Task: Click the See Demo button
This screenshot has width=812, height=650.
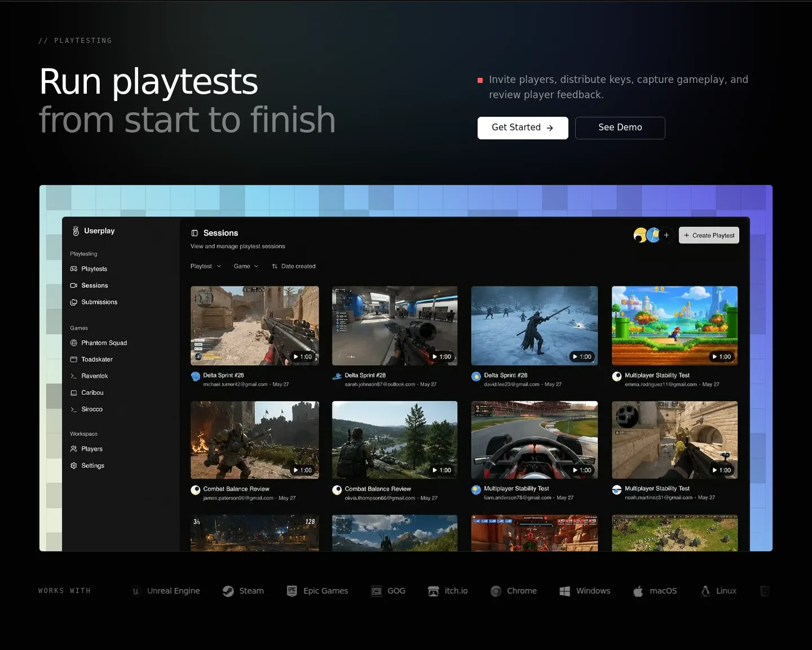Action: [620, 128]
